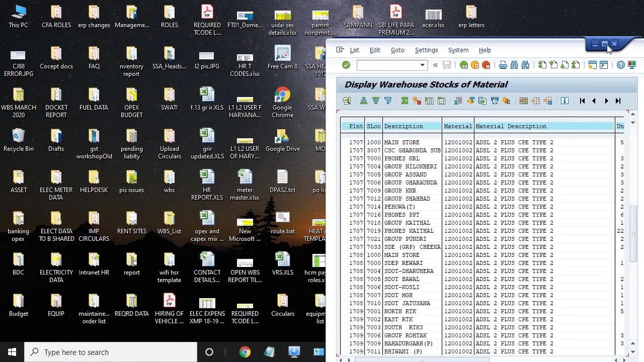This screenshot has width=644, height=362.
Task: Click the Material column header
Action: [x=458, y=126]
